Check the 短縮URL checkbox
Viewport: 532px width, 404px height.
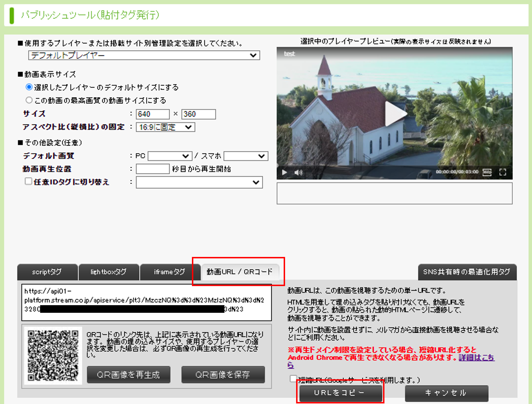(x=293, y=378)
